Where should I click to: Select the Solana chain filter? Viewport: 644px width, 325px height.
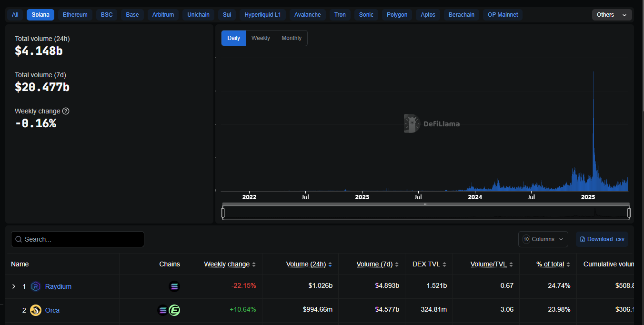pyautogui.click(x=40, y=15)
